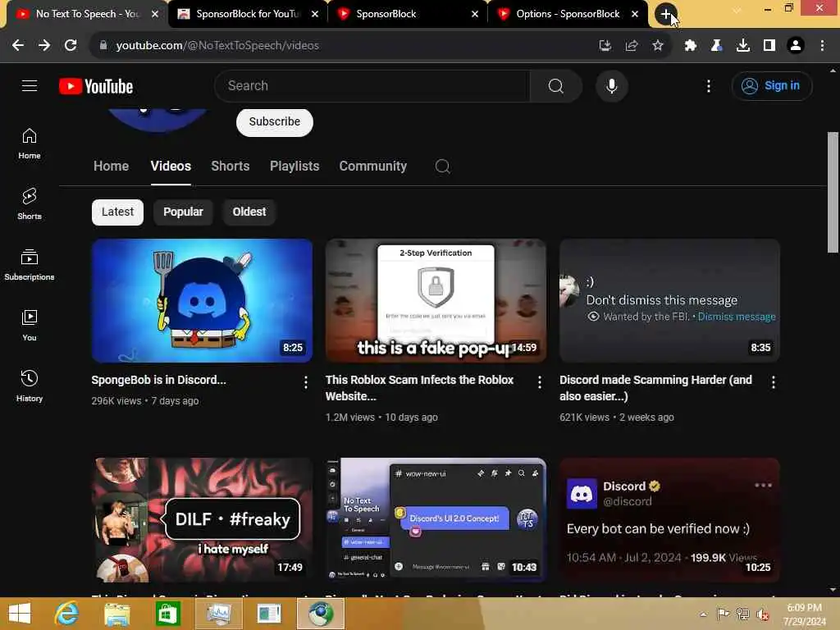Image resolution: width=840 pixels, height=630 pixels.
Task: Click the browser address bar URL
Action: click(x=217, y=46)
